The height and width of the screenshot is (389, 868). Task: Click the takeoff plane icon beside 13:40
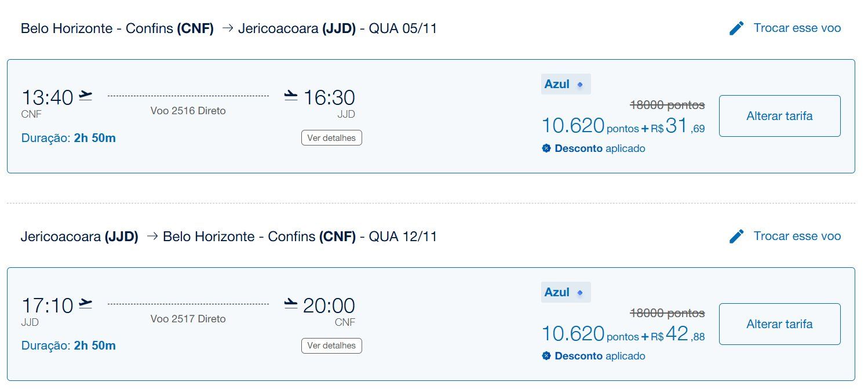pyautogui.click(x=86, y=96)
